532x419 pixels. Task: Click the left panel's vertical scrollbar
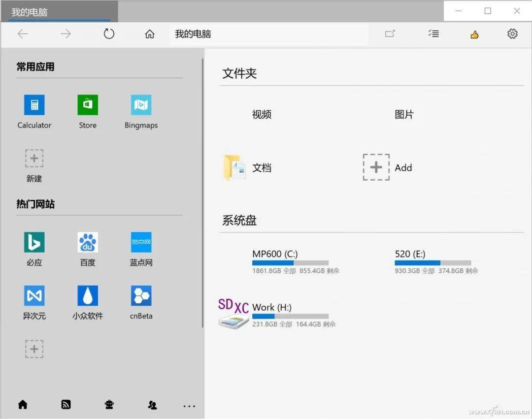pyautogui.click(x=203, y=193)
